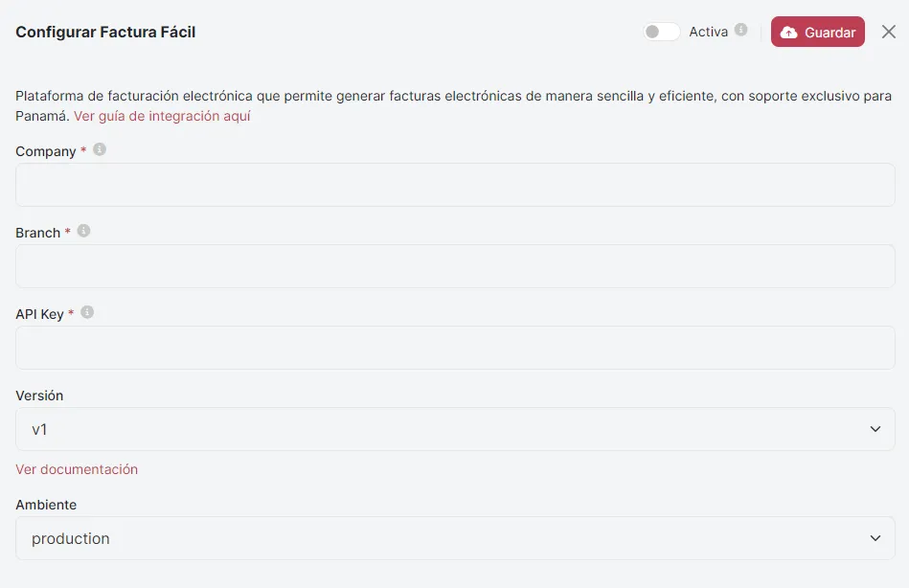Image resolution: width=909 pixels, height=588 pixels.
Task: Click the Branch field info icon
Action: pyautogui.click(x=84, y=232)
